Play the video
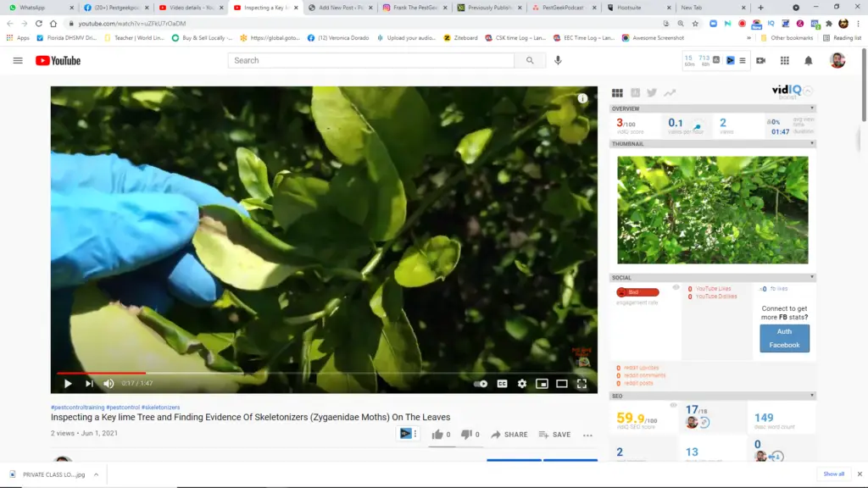The width and height of the screenshot is (868, 488). click(68, 384)
